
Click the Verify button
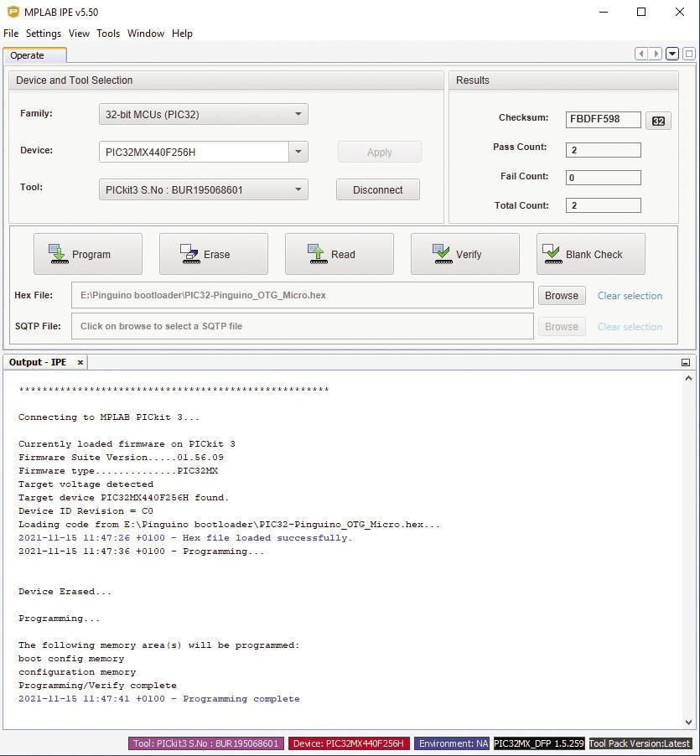(465, 254)
